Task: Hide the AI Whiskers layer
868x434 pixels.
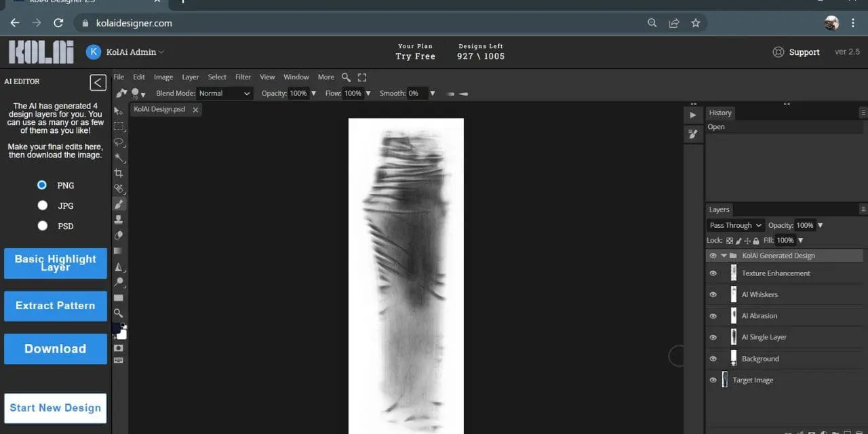Action: (x=713, y=295)
